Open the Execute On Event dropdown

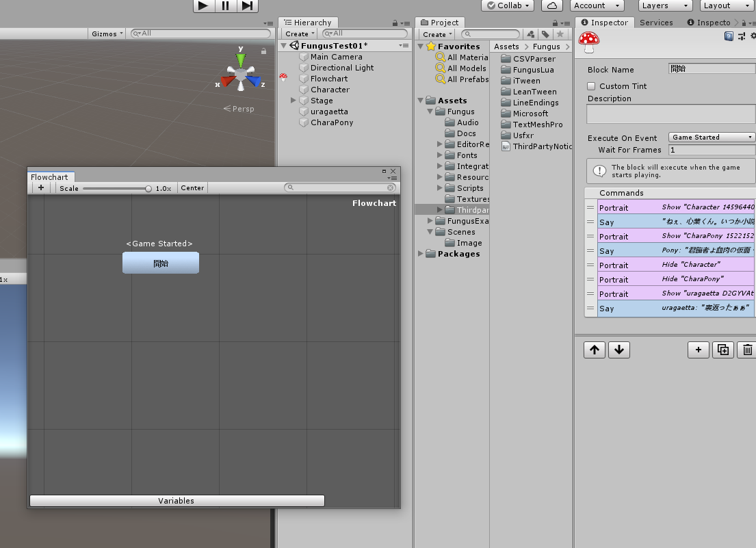tap(712, 138)
